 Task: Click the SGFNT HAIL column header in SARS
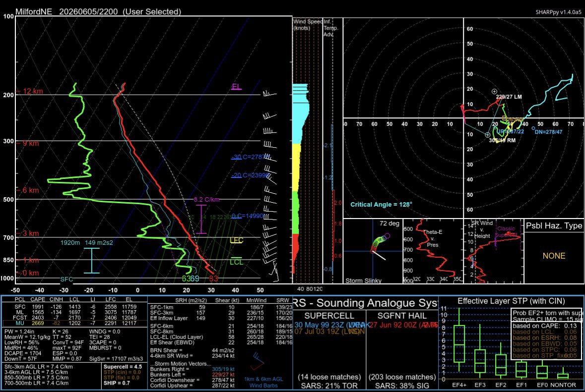pos(401,316)
